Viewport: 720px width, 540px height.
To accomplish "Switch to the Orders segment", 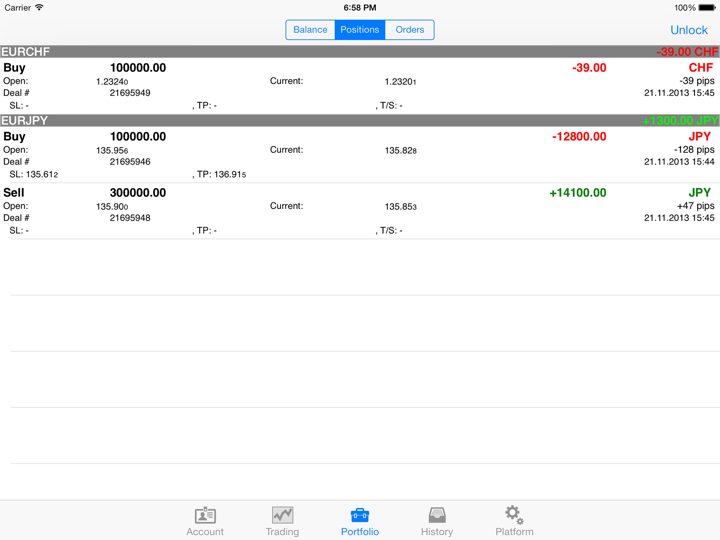I will 410,30.
